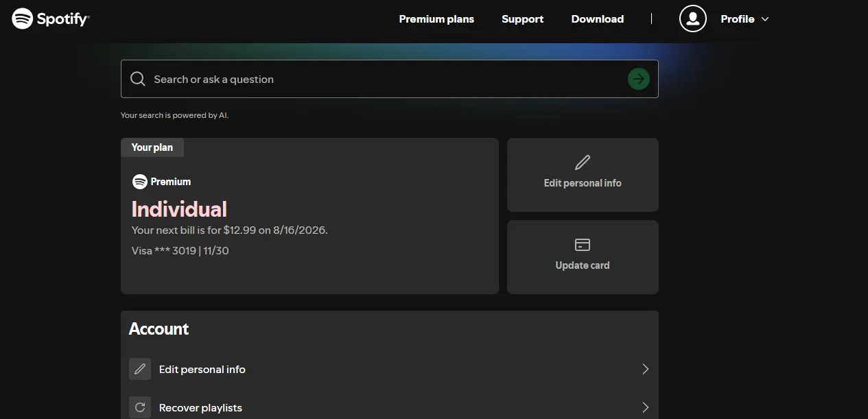The image size is (868, 419).
Task: Click the next bill $12.99 text
Action: pyautogui.click(x=230, y=230)
